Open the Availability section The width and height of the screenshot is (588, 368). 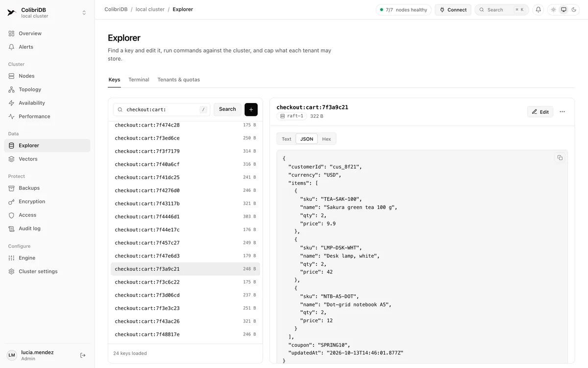click(x=47, y=103)
